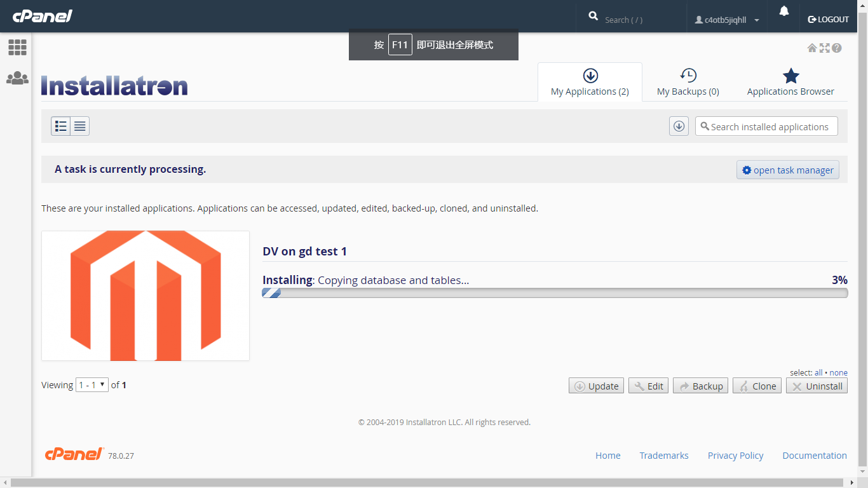Click the cPanel logo in top bar
868x488 pixels.
coord(42,16)
